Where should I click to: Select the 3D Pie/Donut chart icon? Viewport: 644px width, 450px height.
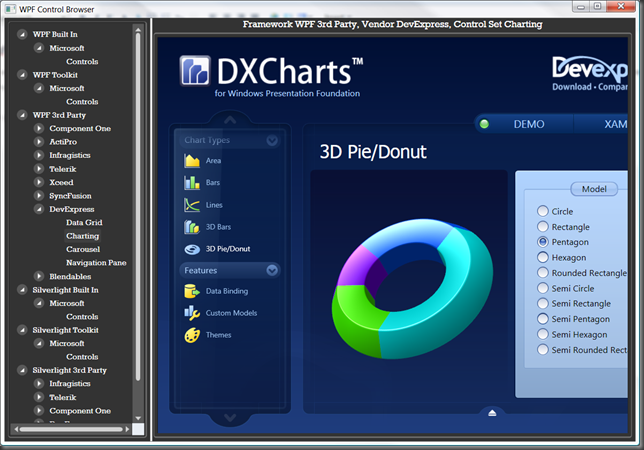coord(192,249)
